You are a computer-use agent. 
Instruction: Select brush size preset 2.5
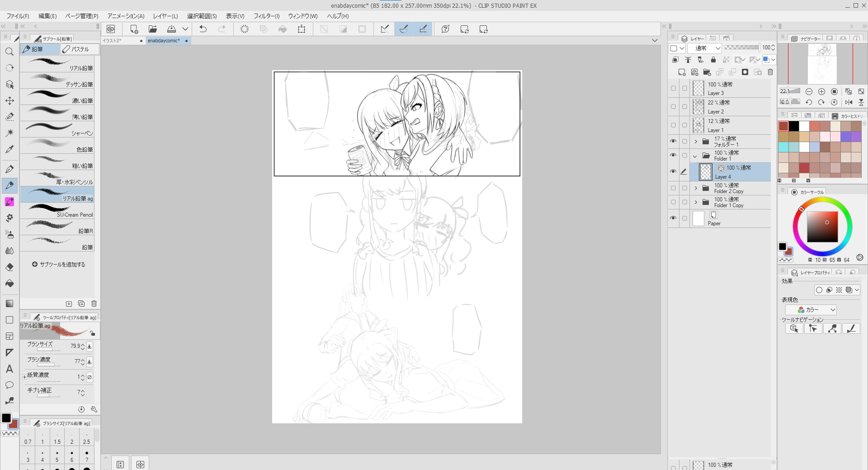[x=86, y=438]
